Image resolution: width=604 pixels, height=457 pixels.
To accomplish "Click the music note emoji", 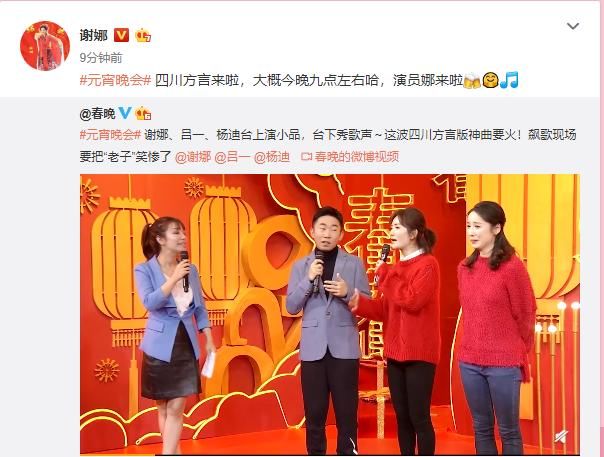I will (509, 81).
